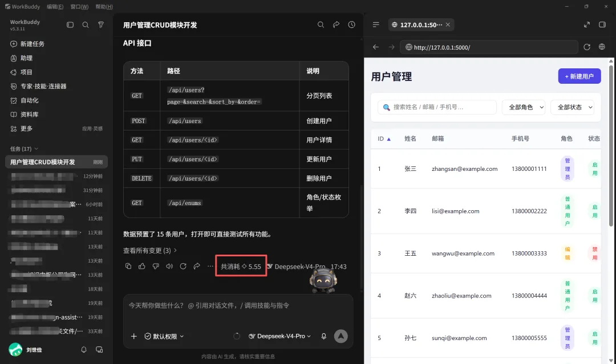The image size is (616, 364).
Task: Click the filter funnel icon in sidebar
Action: [101, 24]
